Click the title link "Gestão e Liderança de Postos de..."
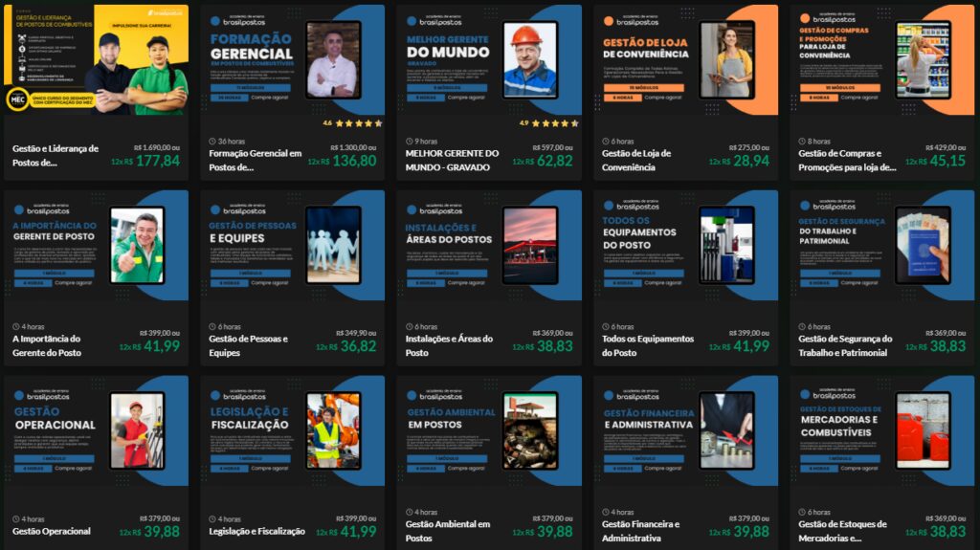980x550 pixels. click(55, 156)
